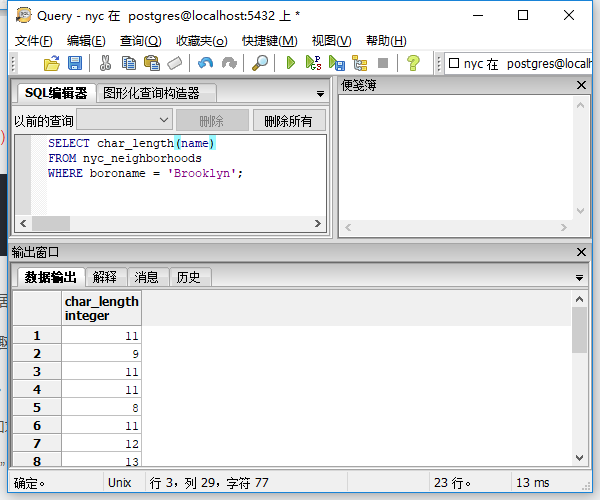Undo the last edit
Viewport: 600px width, 500px height.
click(205, 63)
